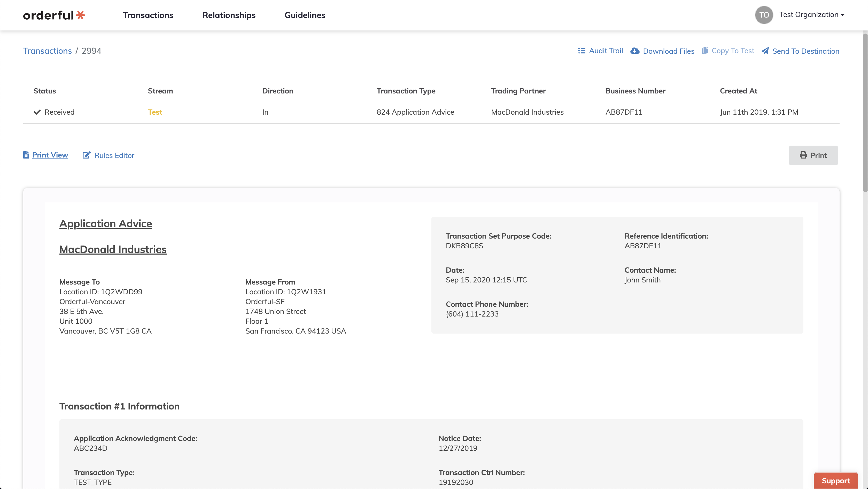Click purpose code DKB89C8S
The image size is (868, 489).
coord(464,246)
